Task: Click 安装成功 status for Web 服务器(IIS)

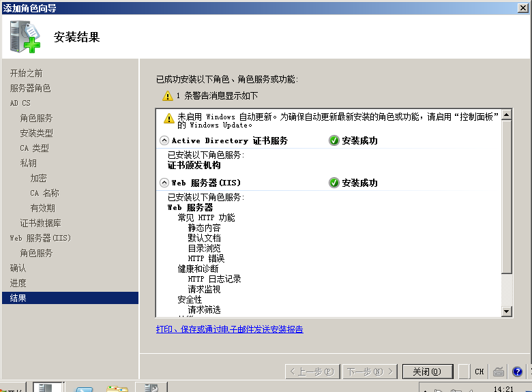Action: pyautogui.click(x=359, y=183)
